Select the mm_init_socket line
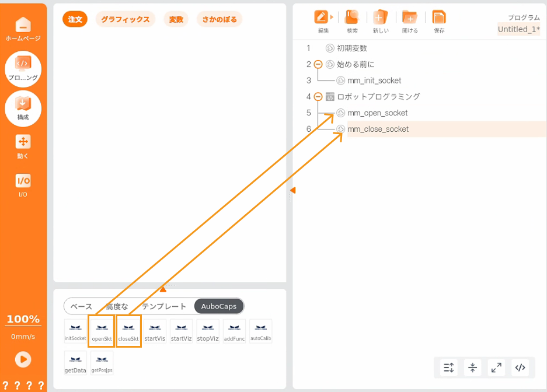 (x=374, y=80)
